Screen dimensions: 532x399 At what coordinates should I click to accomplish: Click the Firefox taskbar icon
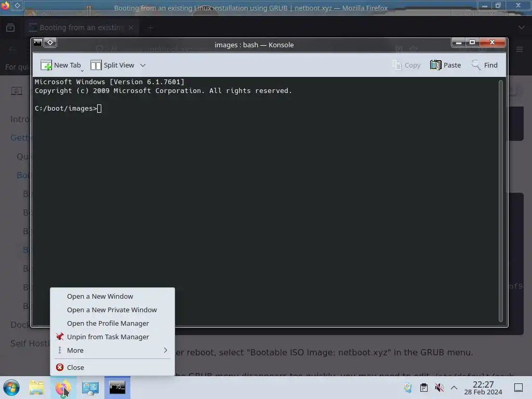(x=63, y=388)
